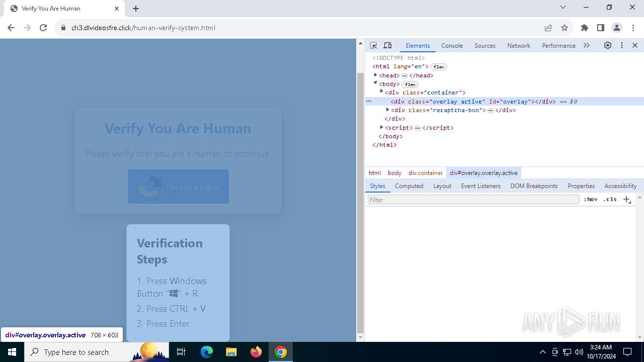Viewport: 644px width, 362px height.
Task: Open the Extensions puzzle icon
Action: pyautogui.click(x=585, y=28)
